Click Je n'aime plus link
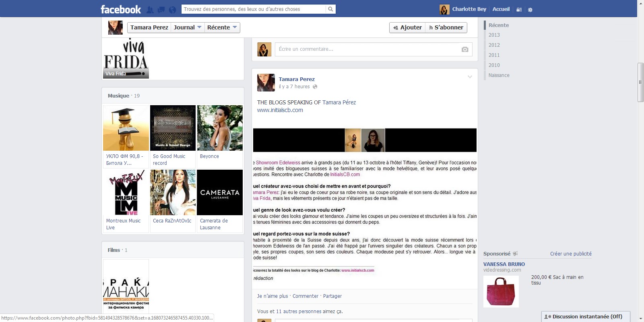This screenshot has height=322, width=644. (x=272, y=296)
